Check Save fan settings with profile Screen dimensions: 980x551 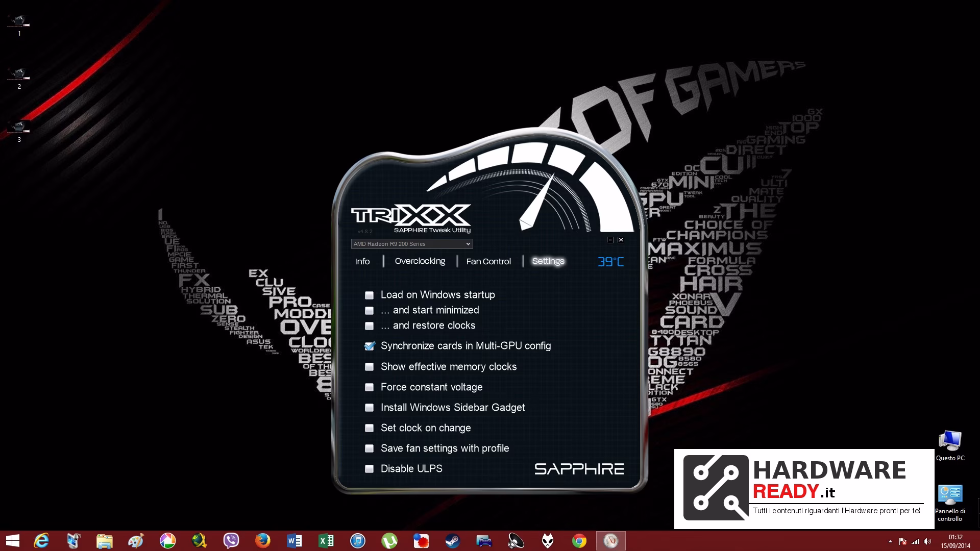pos(369,448)
